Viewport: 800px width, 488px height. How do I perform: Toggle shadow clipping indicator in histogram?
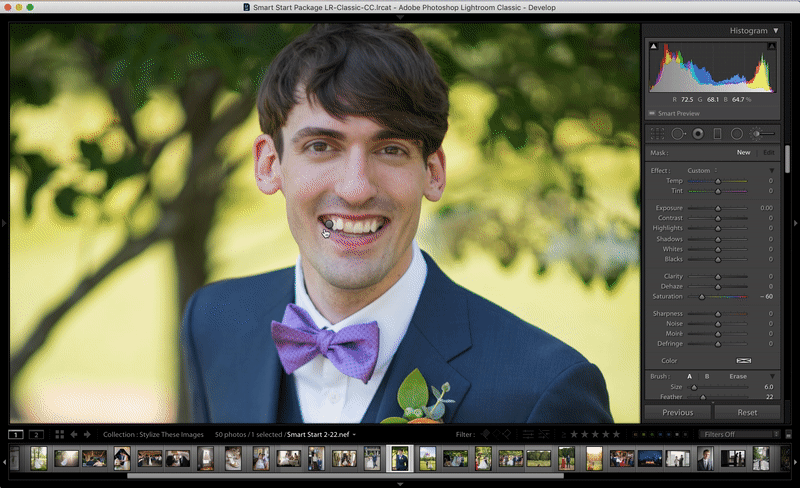654,46
